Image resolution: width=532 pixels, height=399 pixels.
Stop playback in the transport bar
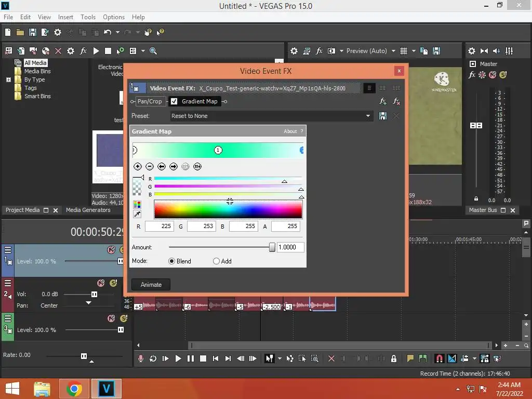pyautogui.click(x=203, y=358)
